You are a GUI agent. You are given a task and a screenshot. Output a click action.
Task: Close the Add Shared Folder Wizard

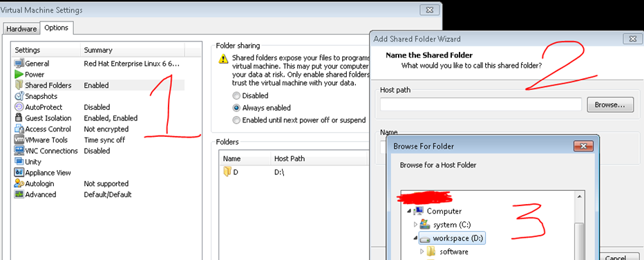tap(633, 39)
